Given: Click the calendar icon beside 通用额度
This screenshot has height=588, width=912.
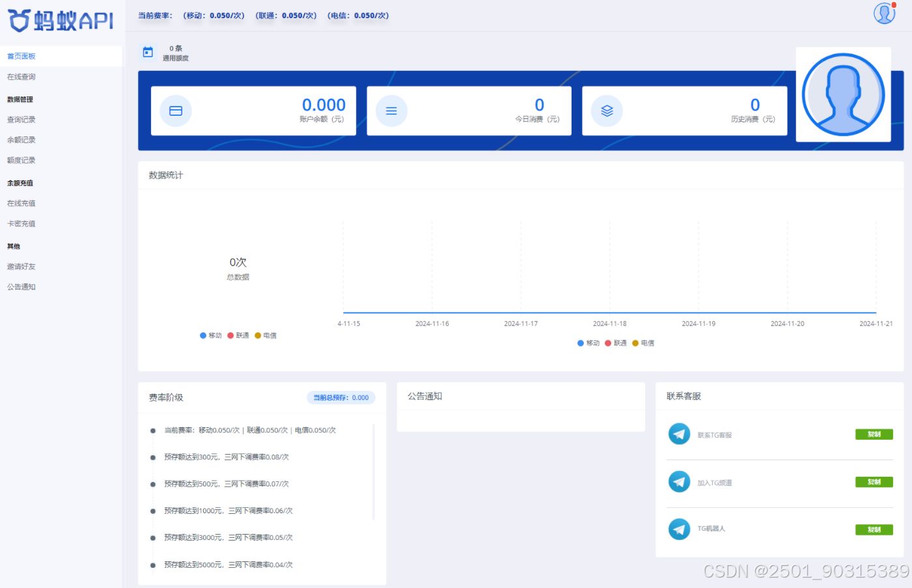Looking at the screenshot, I should pyautogui.click(x=148, y=53).
